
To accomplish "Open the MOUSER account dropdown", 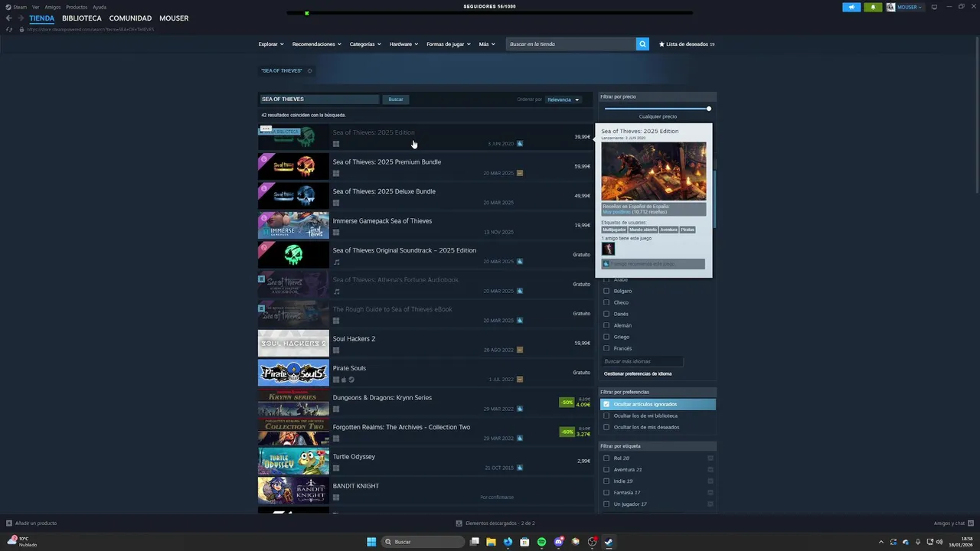I will click(910, 7).
